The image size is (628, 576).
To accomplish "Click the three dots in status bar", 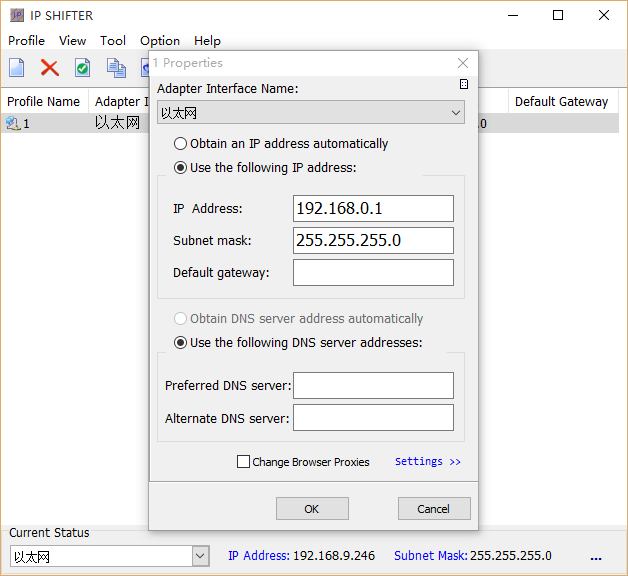I will coord(596,557).
